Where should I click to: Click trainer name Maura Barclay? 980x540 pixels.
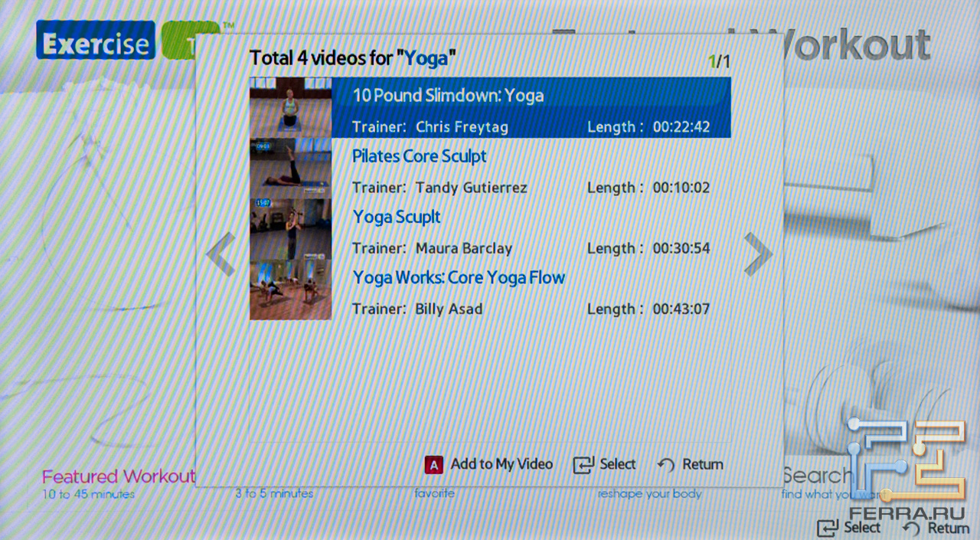(464, 248)
